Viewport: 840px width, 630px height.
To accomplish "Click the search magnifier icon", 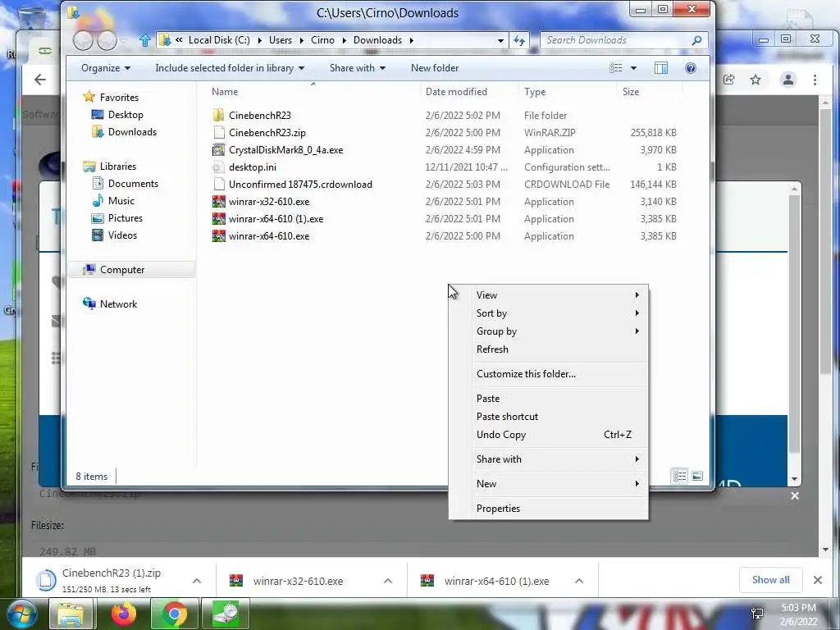I will 697,40.
